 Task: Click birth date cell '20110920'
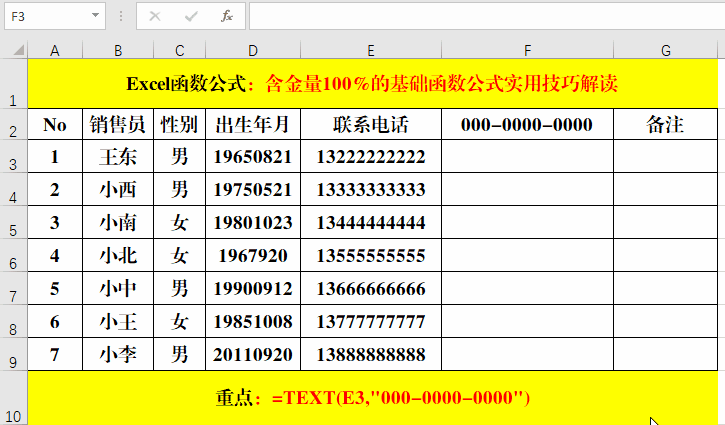(x=253, y=354)
